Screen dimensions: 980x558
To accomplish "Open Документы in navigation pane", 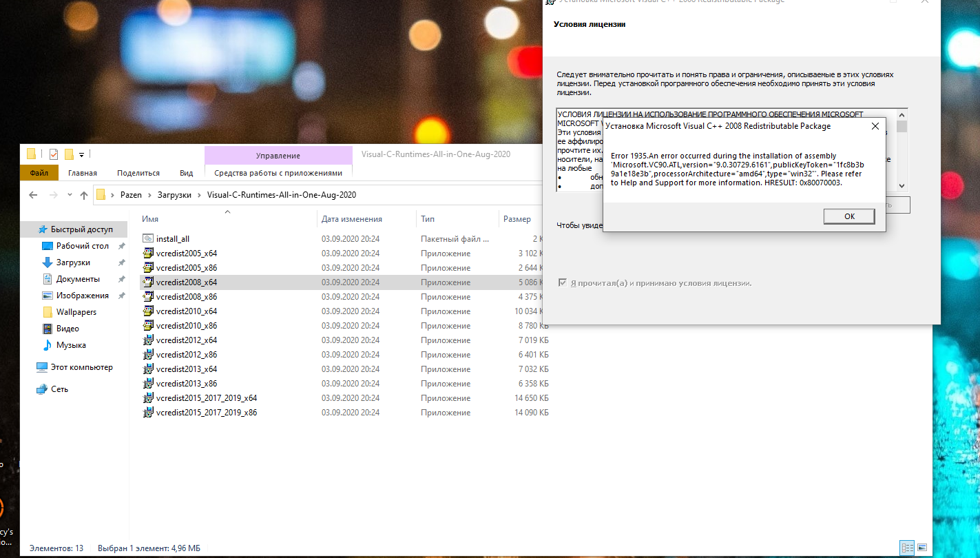I will (x=78, y=279).
